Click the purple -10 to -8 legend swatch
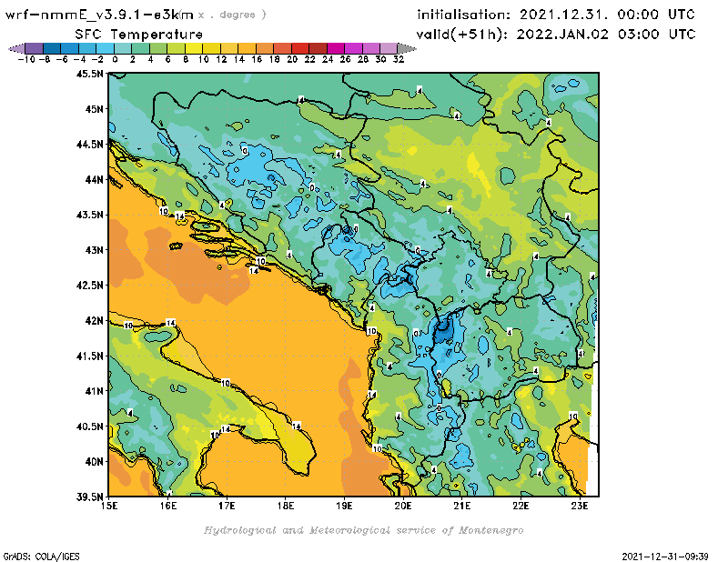Viewport: 728px width, 562px height. tap(35, 48)
